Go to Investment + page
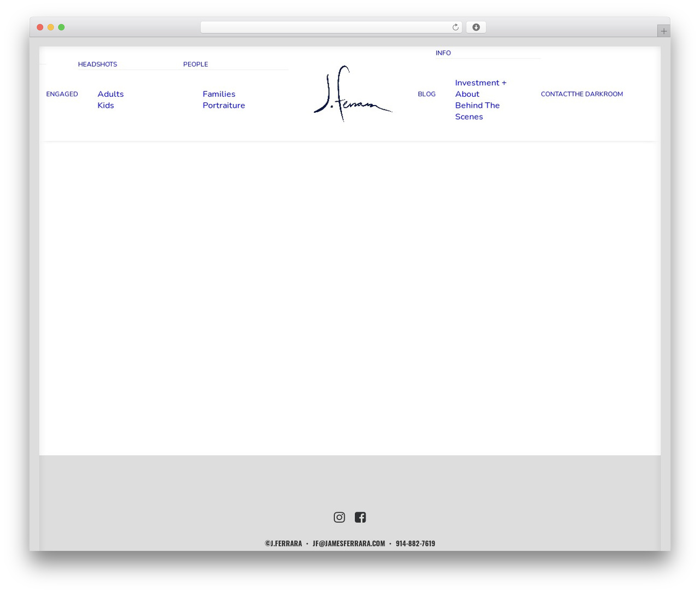700x593 pixels. point(481,83)
